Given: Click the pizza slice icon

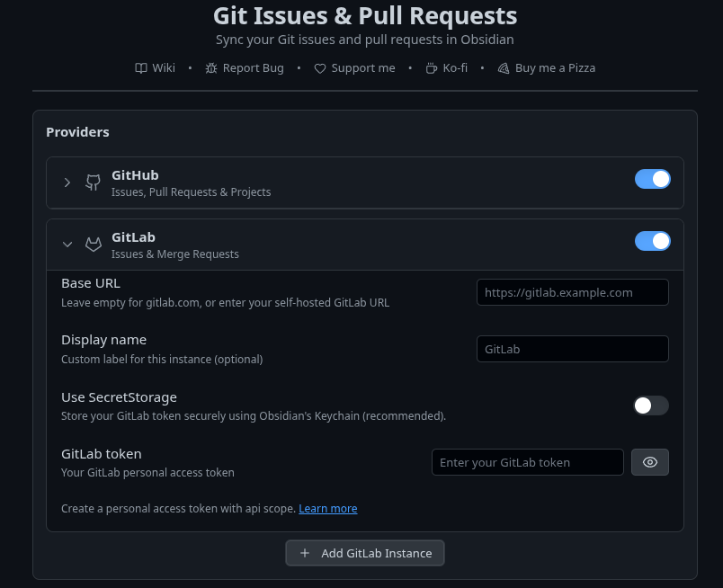Looking at the screenshot, I should coord(504,68).
